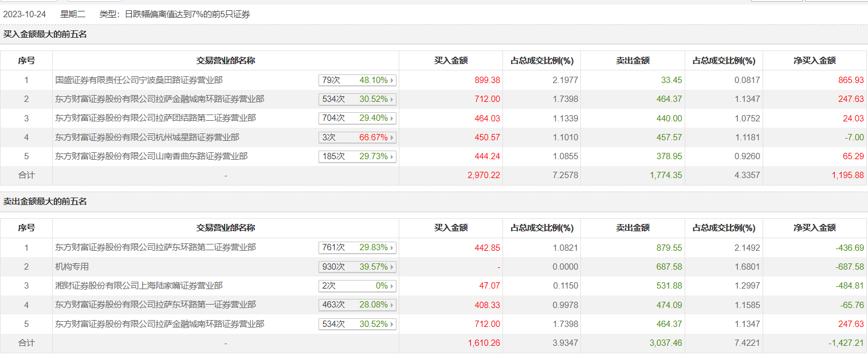Click the arrow icon on the 2次 0% badge
Screen dimensions: 868x355
(392, 286)
